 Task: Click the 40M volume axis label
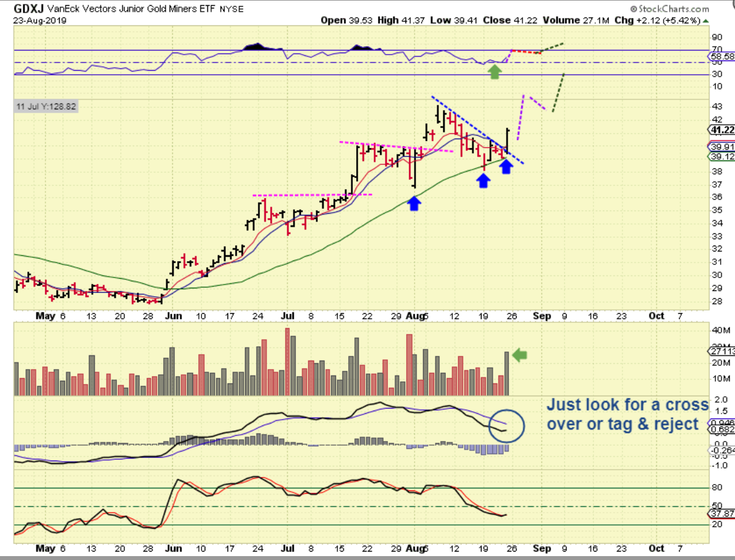(721, 331)
